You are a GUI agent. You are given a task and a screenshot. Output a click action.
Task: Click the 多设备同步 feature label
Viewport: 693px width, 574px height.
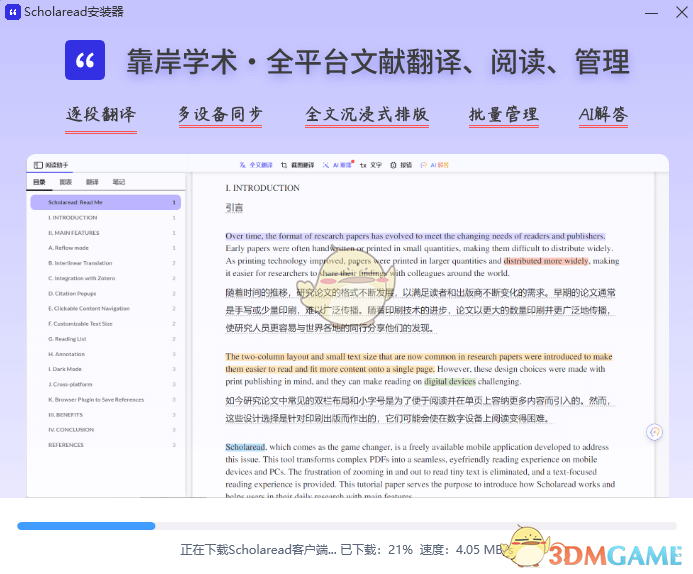coord(220,114)
